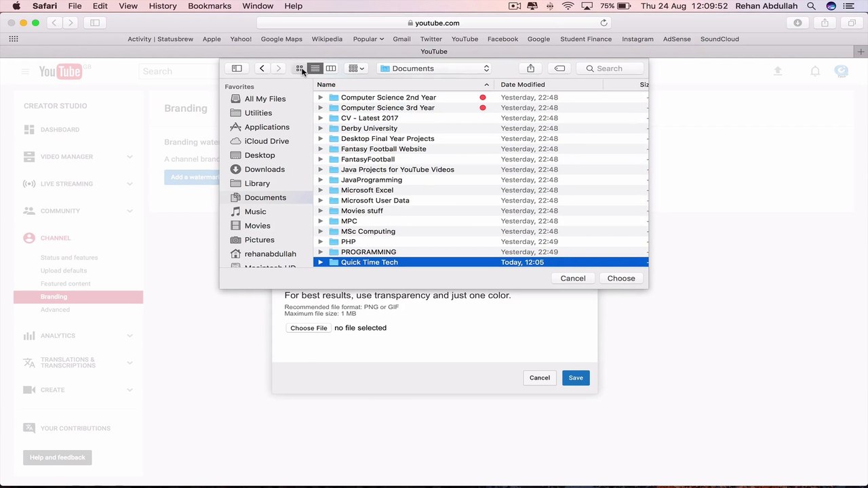Switch file dialog to list view
This screenshot has height=488, width=868.
pyautogui.click(x=315, y=68)
